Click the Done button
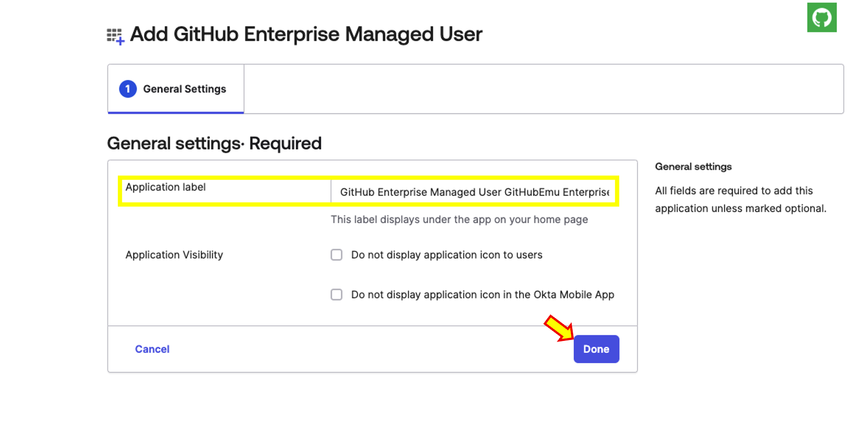The width and height of the screenshot is (868, 436). click(x=596, y=349)
